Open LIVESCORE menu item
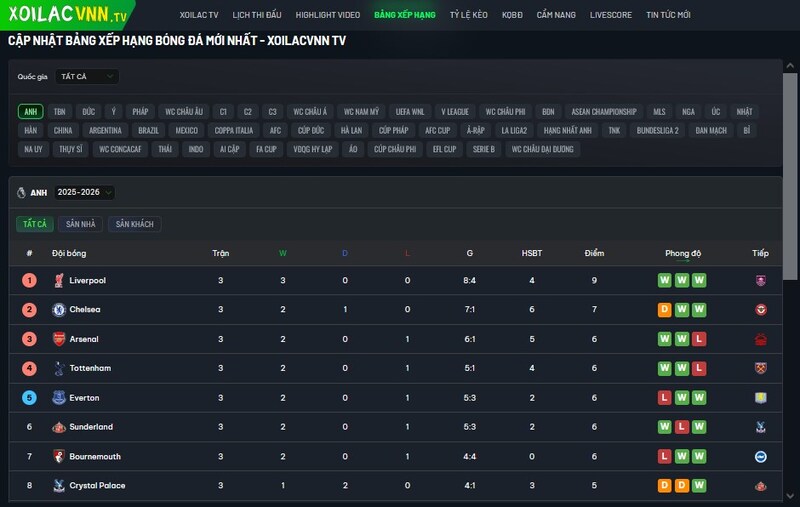The image size is (800, 507). pyautogui.click(x=611, y=15)
